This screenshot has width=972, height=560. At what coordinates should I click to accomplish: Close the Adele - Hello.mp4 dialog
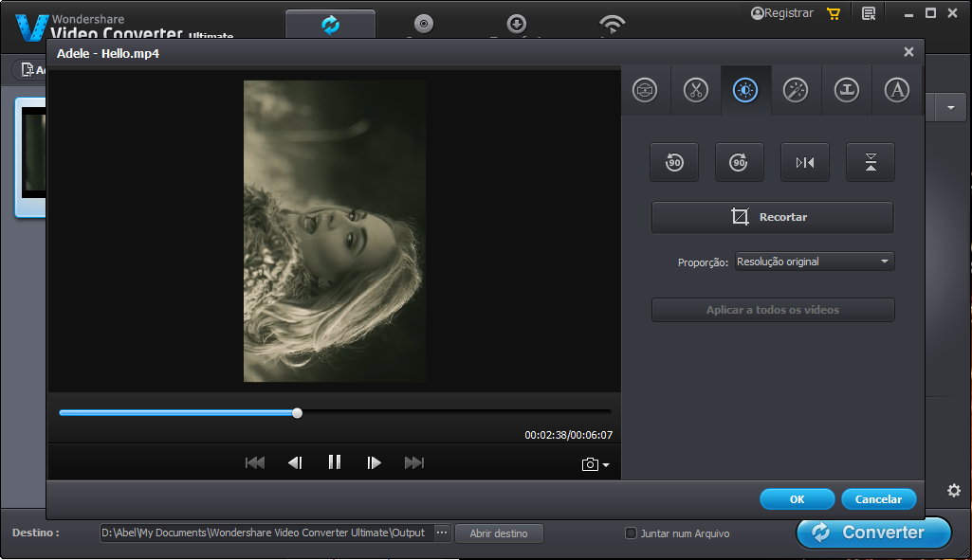(x=908, y=52)
